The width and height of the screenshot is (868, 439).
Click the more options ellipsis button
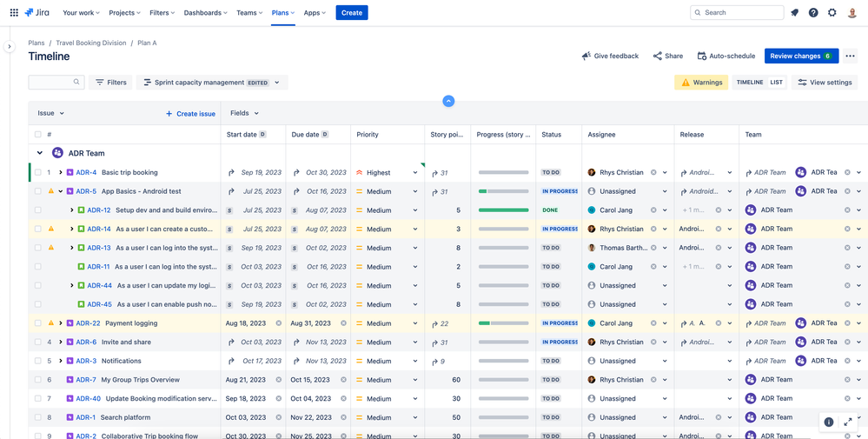[x=850, y=57]
